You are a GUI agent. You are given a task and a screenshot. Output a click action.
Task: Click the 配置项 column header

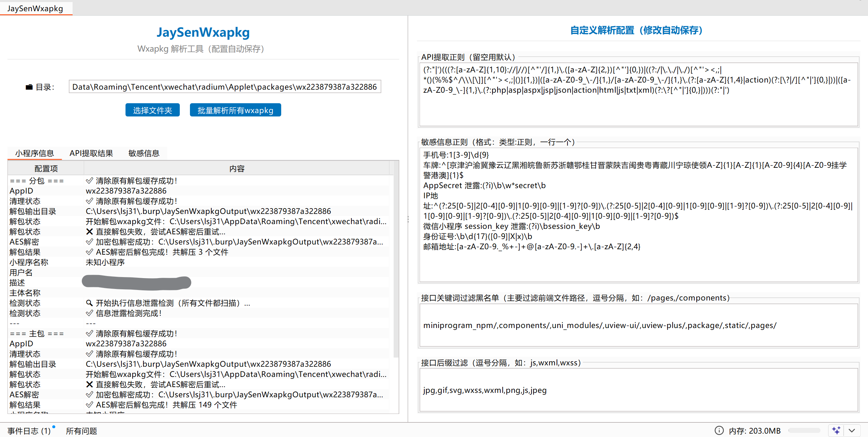[x=46, y=168]
